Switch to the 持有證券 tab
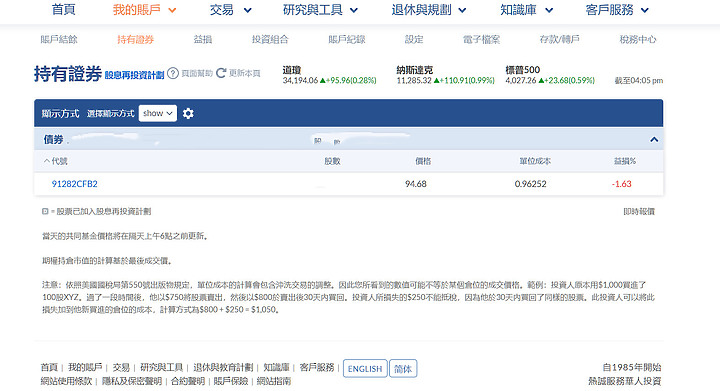Screen dimensions: 720x391 pyautogui.click(x=135, y=39)
